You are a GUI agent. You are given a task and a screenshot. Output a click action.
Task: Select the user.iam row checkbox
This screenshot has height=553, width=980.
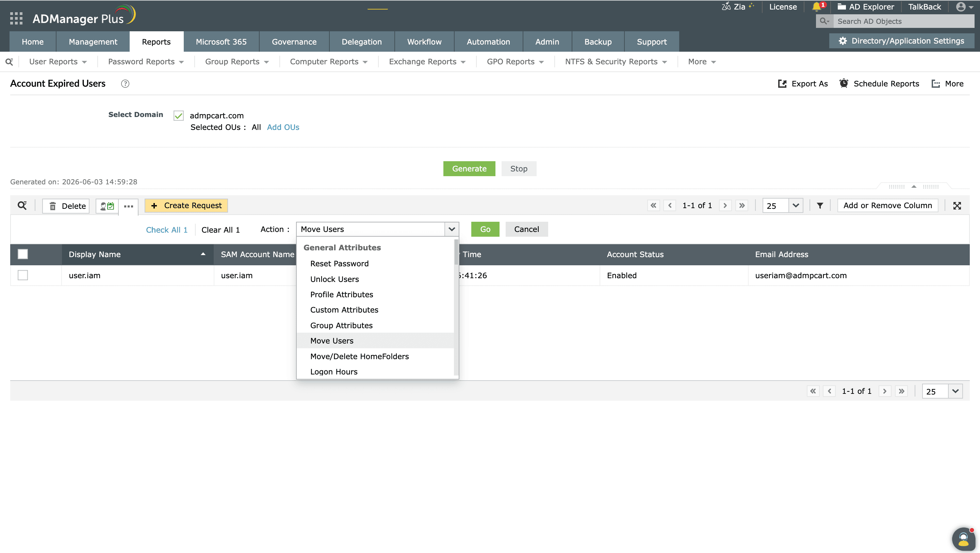(23, 275)
